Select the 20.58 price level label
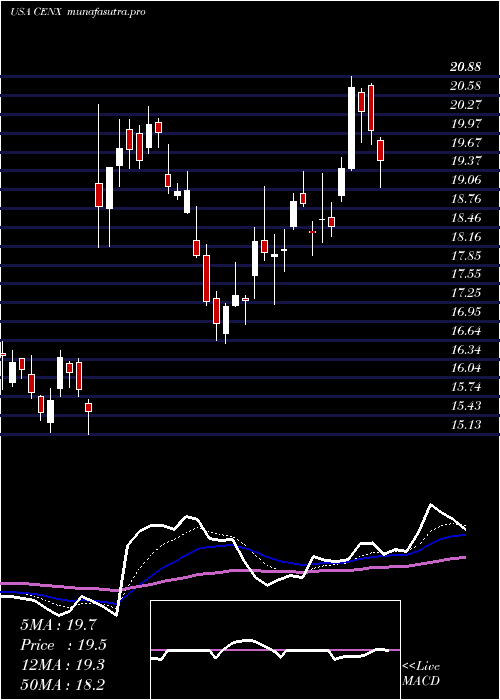Viewport: 500px width, 700px height. (466, 86)
